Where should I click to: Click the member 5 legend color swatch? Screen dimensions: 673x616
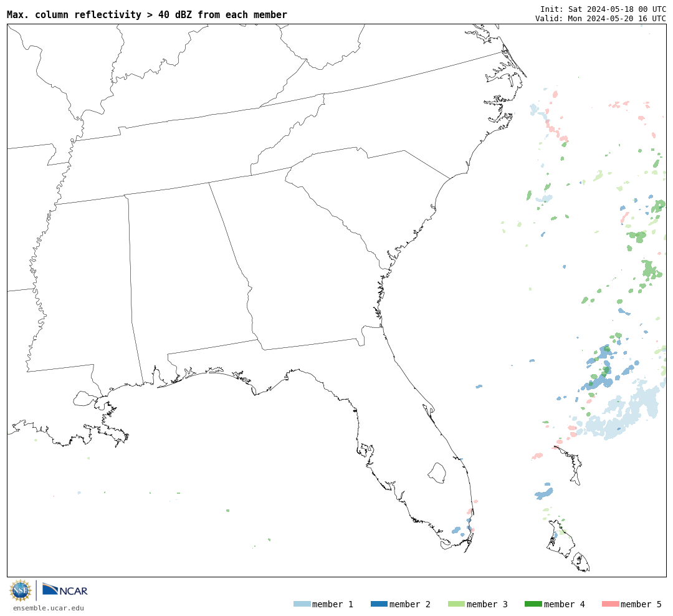tap(610, 604)
